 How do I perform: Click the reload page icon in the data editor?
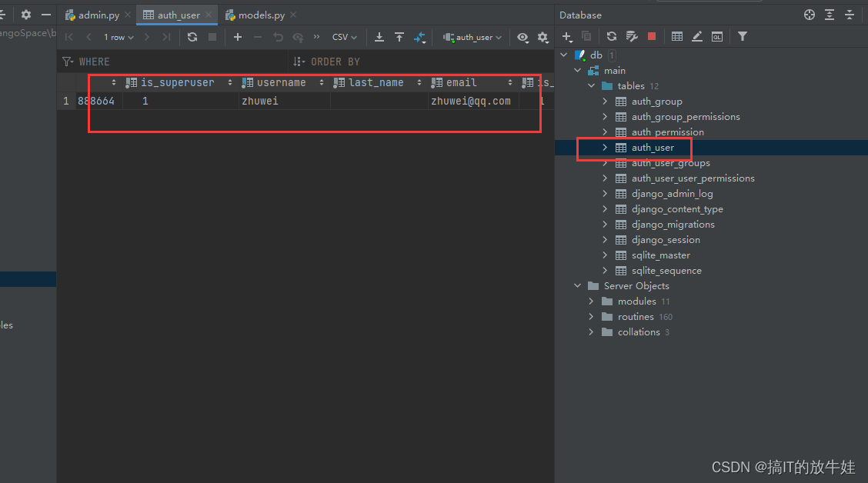tap(192, 37)
